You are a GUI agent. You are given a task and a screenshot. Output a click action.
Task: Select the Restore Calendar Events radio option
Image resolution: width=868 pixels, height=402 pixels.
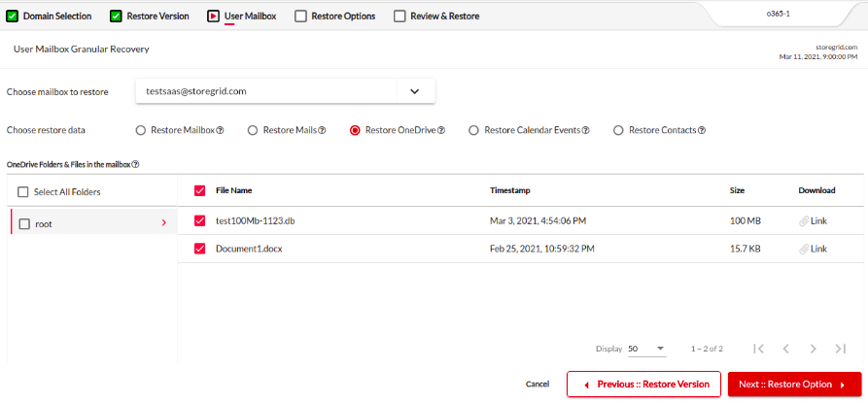coord(473,130)
